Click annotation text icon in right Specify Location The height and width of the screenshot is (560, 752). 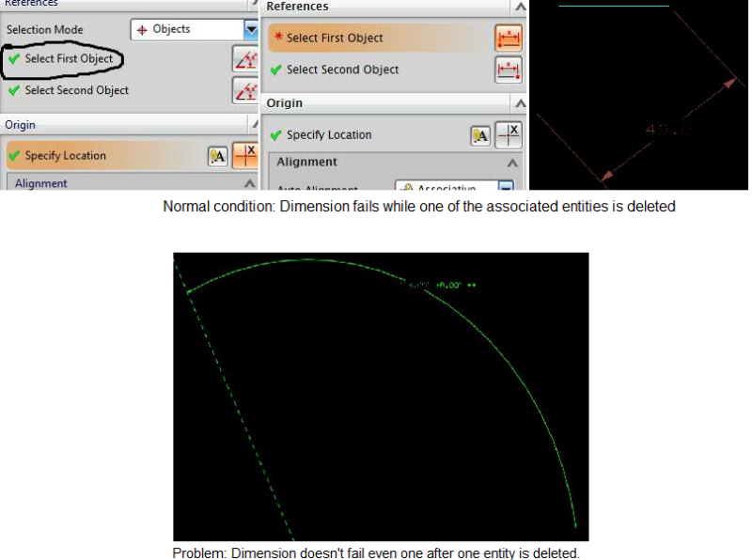pyautogui.click(x=480, y=136)
